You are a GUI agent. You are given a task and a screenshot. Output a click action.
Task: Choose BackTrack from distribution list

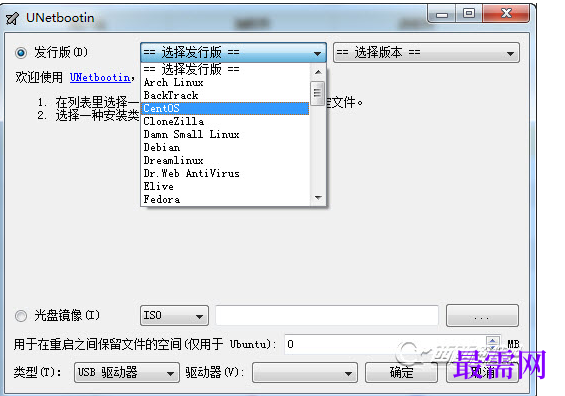[225, 95]
